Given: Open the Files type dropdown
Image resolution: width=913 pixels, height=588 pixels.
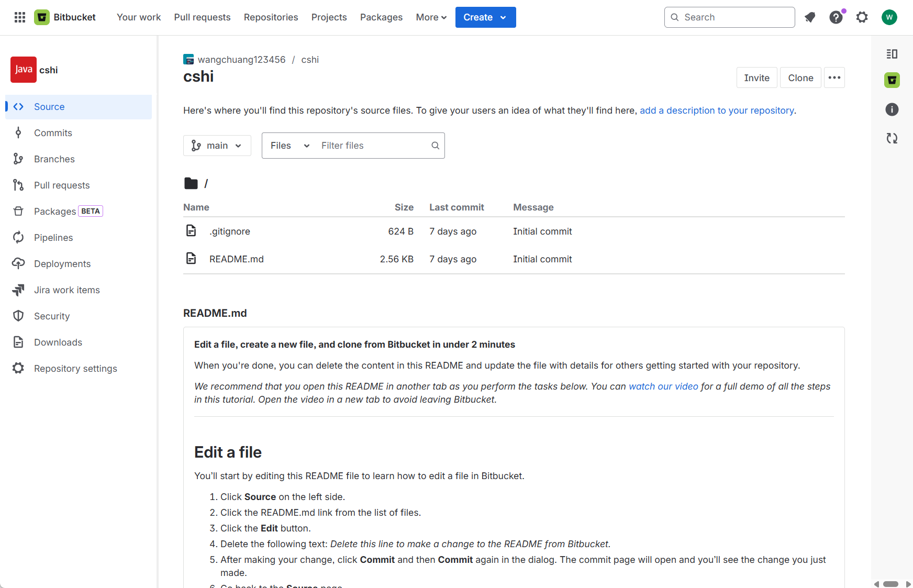Looking at the screenshot, I should click(288, 145).
